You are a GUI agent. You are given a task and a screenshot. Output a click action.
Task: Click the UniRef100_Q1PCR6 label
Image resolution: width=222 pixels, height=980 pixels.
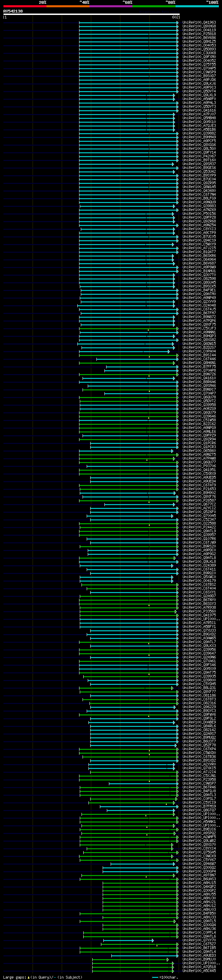pyautogui.click(x=199, y=443)
